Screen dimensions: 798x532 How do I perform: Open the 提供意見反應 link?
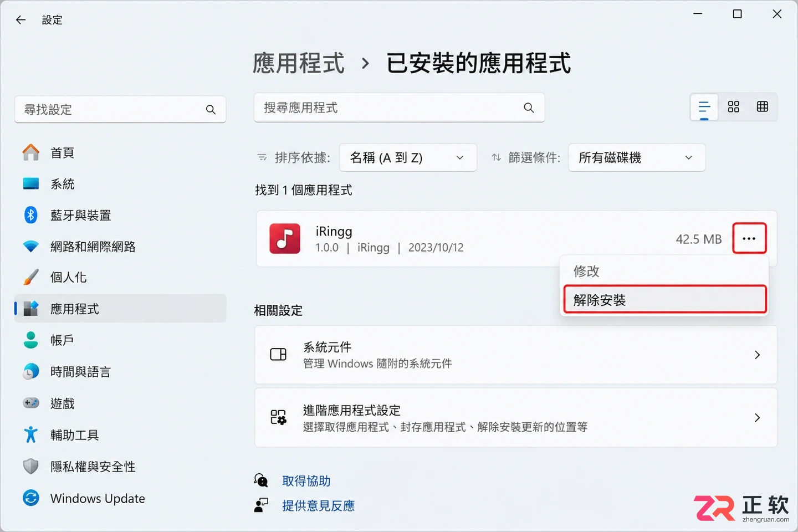(318, 505)
